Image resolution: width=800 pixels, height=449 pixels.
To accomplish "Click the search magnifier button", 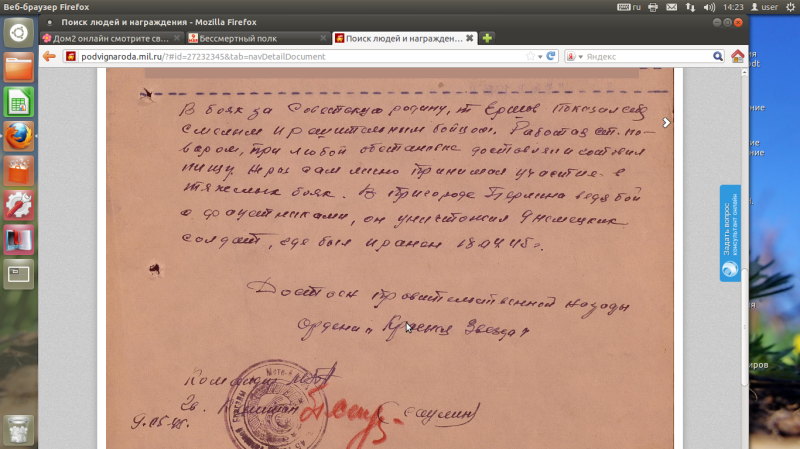I will 718,56.
